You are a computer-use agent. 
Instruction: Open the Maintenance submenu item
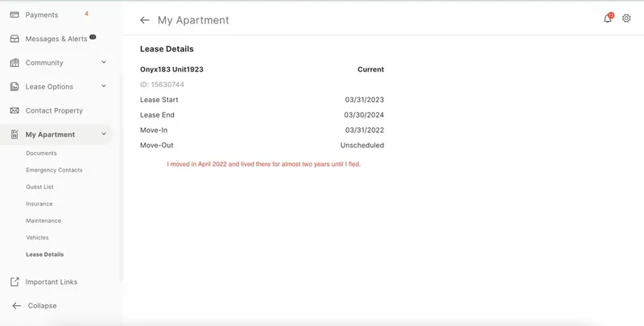(x=43, y=221)
